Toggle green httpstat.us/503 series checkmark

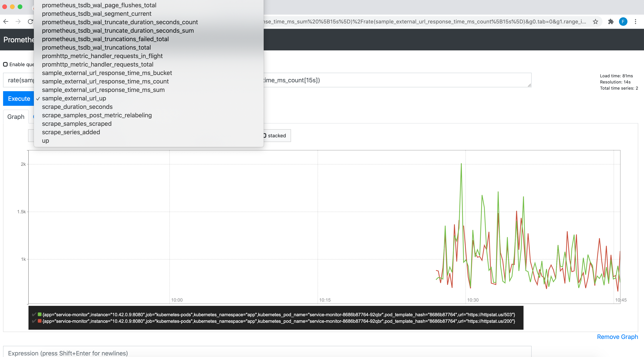(34, 314)
